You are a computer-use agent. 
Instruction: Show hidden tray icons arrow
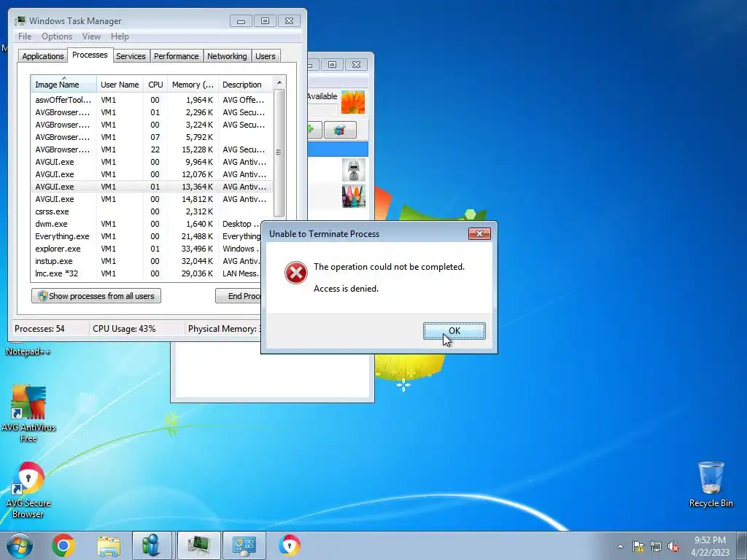click(x=620, y=546)
